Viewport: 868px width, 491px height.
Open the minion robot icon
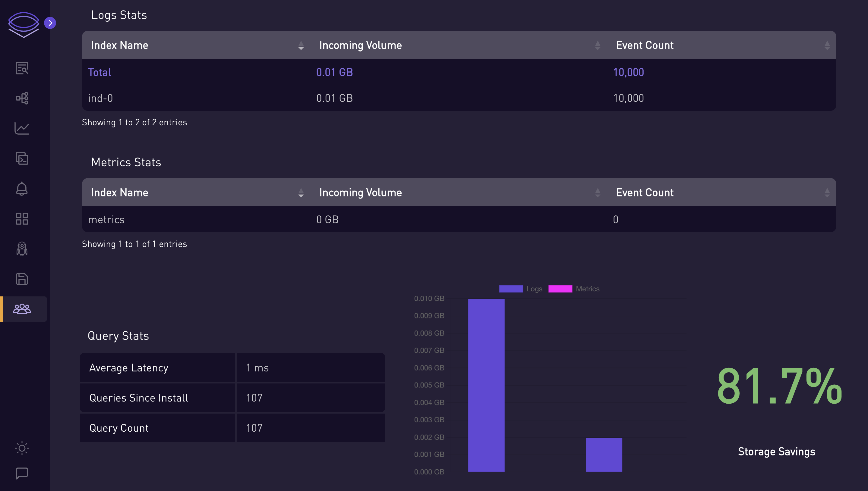(x=22, y=249)
